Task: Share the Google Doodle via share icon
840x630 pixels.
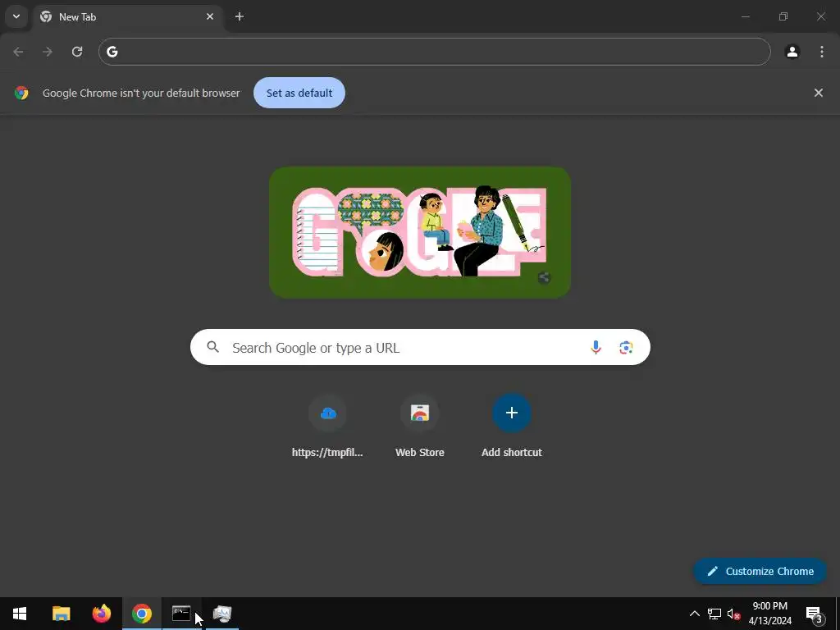Action: 545,277
